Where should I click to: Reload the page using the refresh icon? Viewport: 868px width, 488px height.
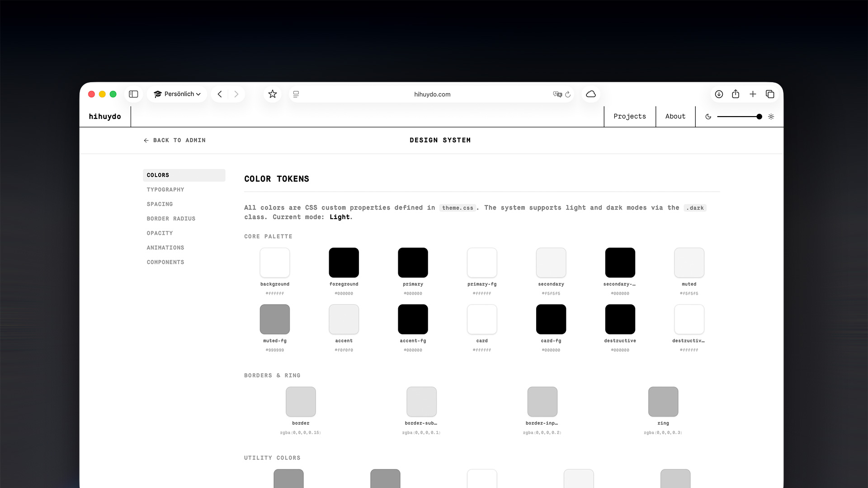pyautogui.click(x=568, y=94)
